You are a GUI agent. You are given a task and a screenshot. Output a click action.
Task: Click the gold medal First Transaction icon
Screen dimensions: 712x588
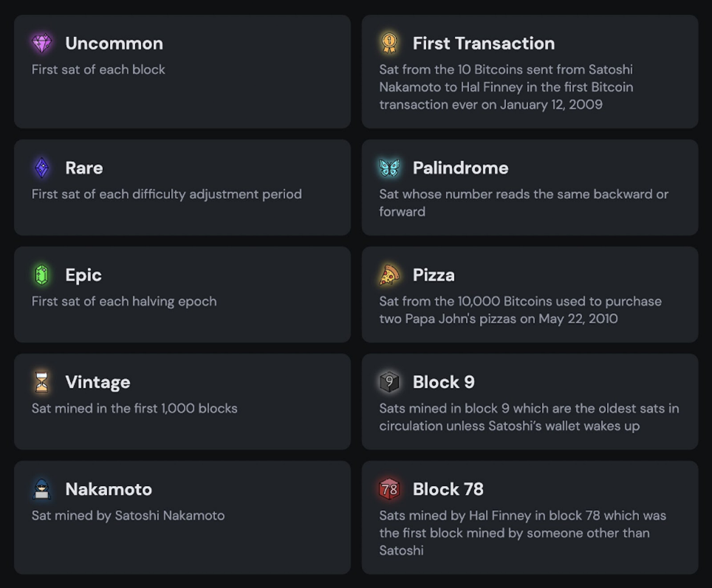point(389,43)
